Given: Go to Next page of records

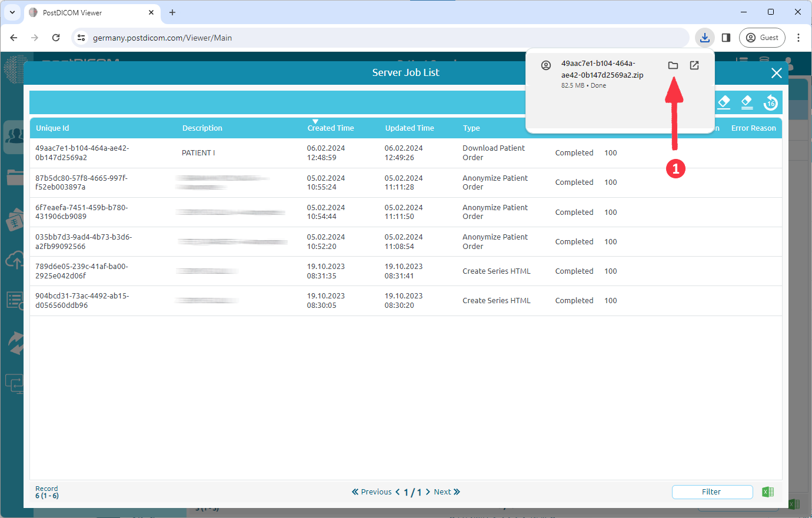Looking at the screenshot, I should 447,492.
